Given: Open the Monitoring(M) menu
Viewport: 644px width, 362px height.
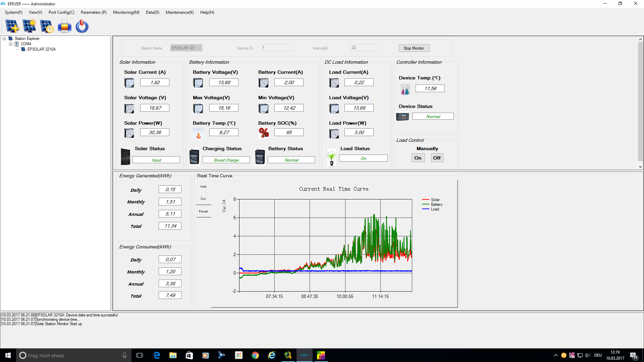Looking at the screenshot, I should (126, 12).
